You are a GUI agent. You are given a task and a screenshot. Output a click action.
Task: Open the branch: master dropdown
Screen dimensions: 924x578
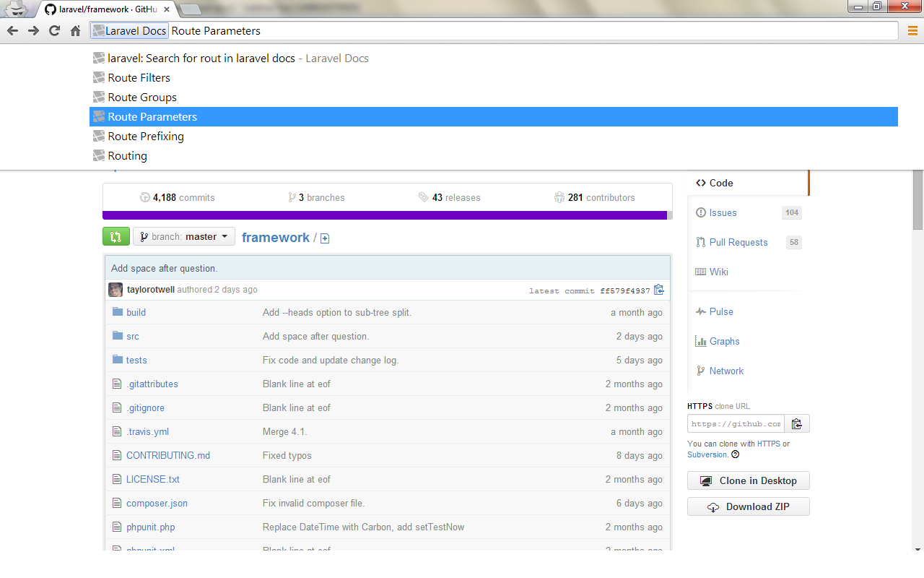pos(184,236)
